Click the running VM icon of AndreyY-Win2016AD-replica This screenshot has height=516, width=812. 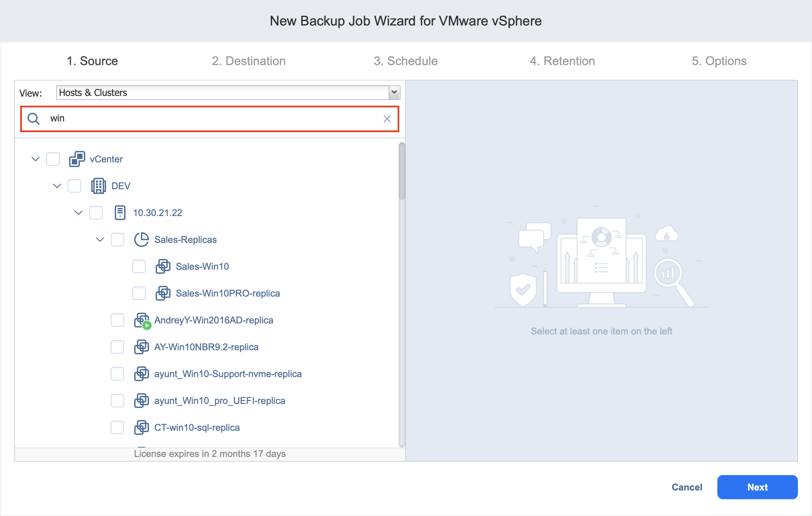142,320
